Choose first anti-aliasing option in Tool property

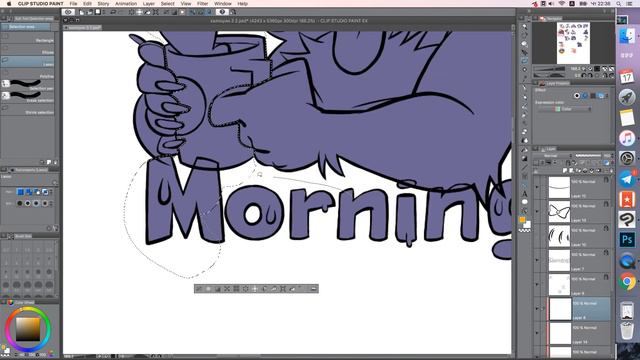pyautogui.click(x=20, y=203)
